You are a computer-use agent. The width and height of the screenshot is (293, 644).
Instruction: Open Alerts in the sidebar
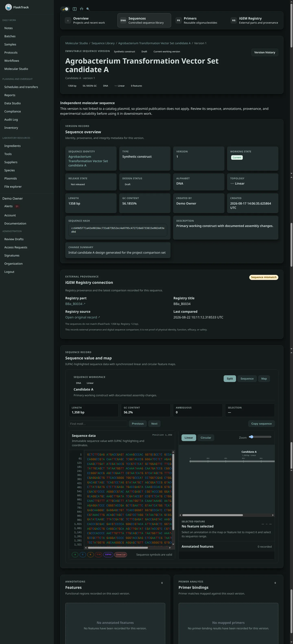pyautogui.click(x=9, y=206)
